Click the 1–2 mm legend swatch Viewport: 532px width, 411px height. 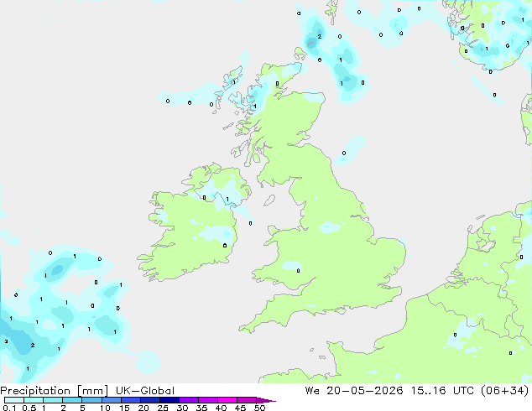53,400
